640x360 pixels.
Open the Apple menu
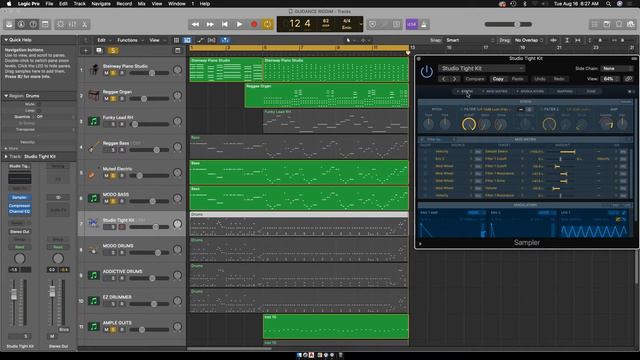point(9,4)
